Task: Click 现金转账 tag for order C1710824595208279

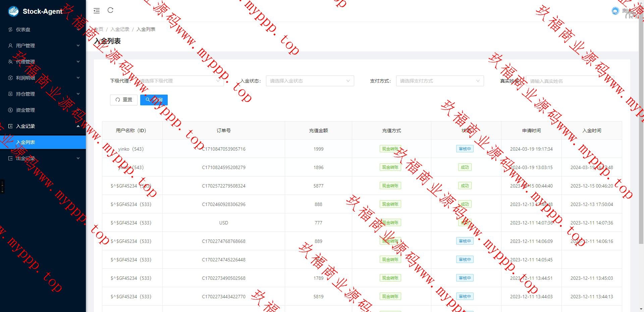Action: 390,167
